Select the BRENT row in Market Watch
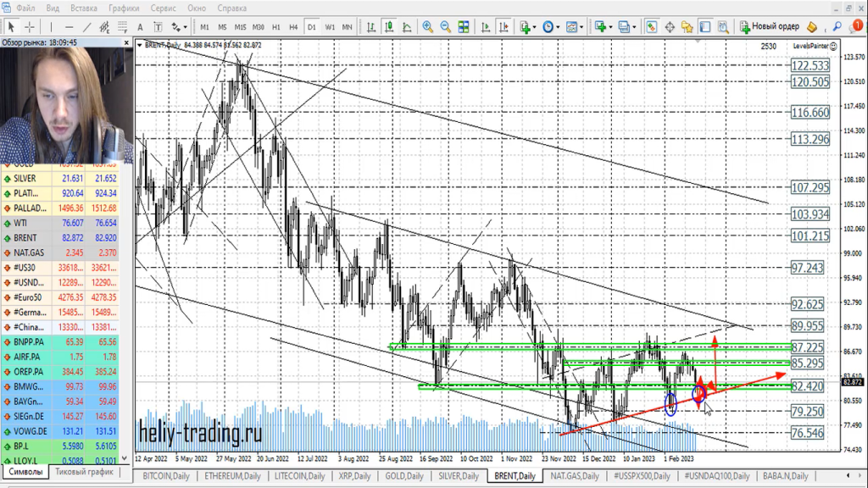 (x=27, y=237)
